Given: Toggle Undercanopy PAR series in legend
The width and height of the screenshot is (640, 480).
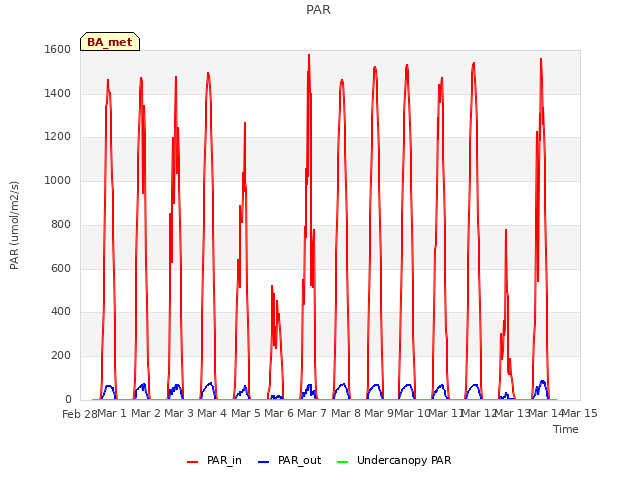Looking at the screenshot, I should point(394,460).
